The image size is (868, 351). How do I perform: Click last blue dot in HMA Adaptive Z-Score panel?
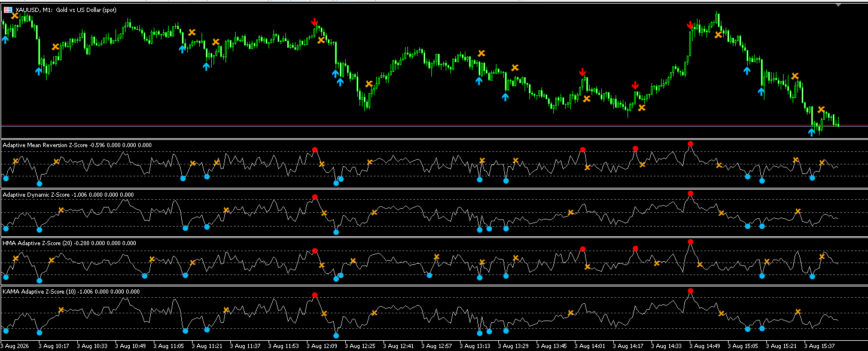[x=812, y=277]
